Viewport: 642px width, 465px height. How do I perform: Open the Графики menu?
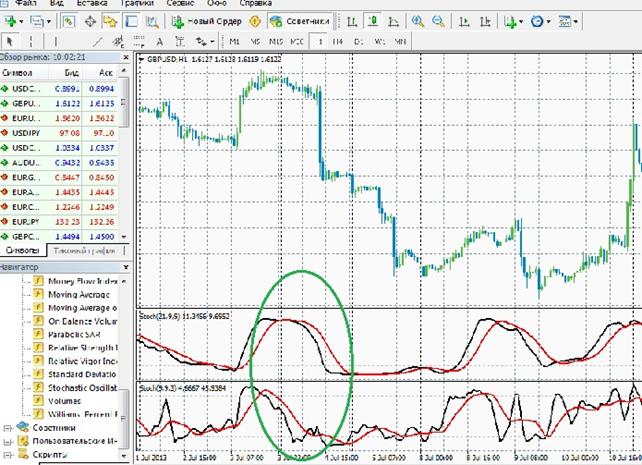click(x=137, y=3)
